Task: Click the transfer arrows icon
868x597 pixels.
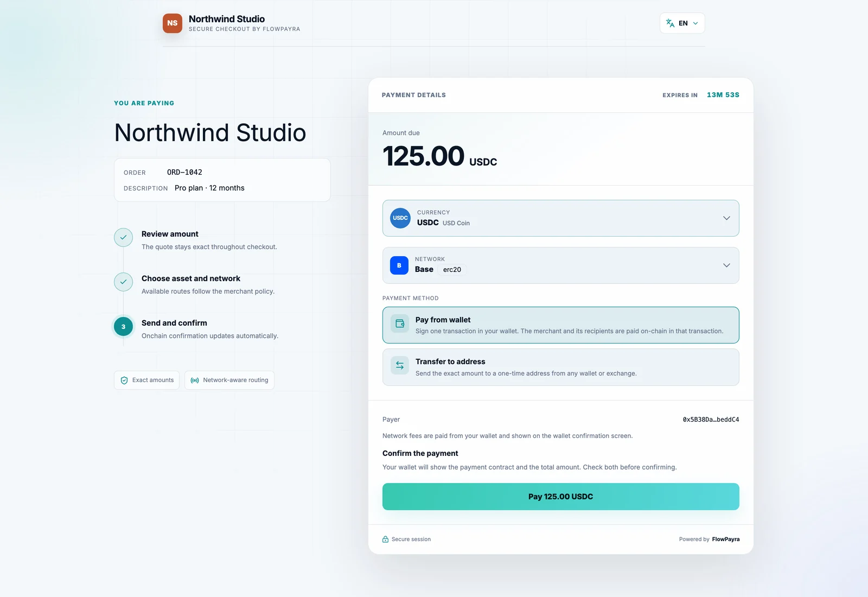Action: pyautogui.click(x=400, y=365)
